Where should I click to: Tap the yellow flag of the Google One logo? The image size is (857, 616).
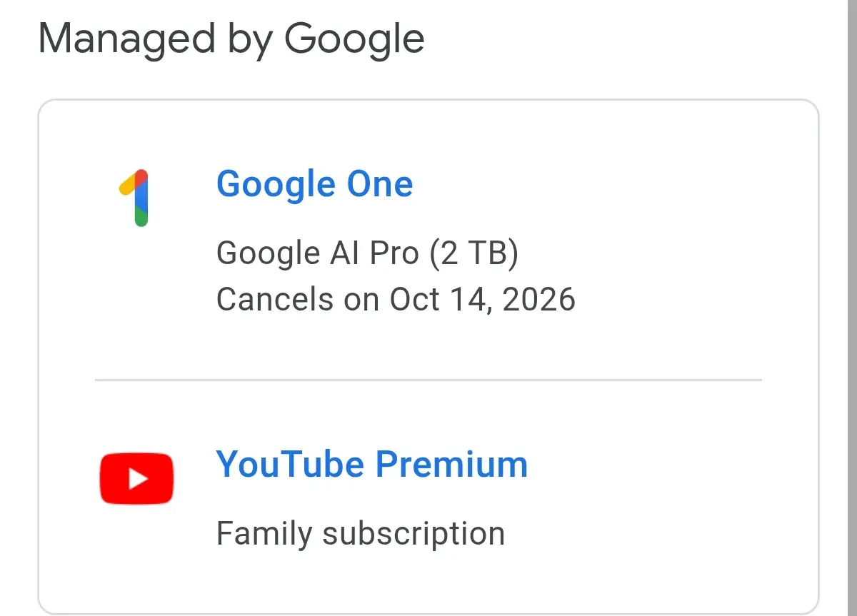pyautogui.click(x=127, y=183)
